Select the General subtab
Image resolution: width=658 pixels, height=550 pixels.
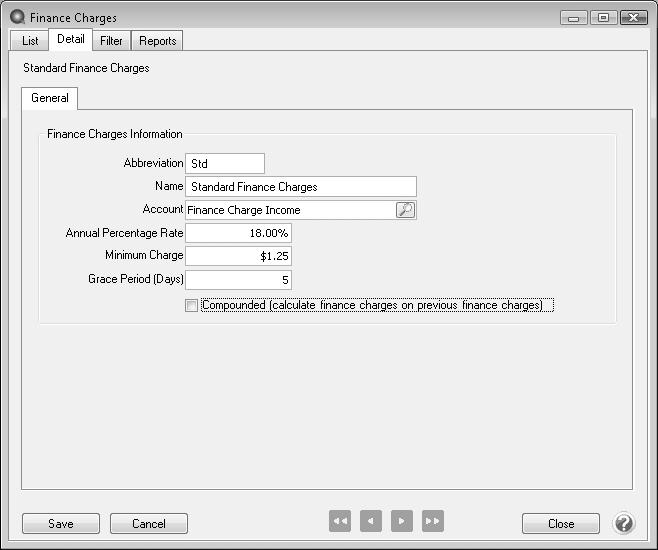50,98
